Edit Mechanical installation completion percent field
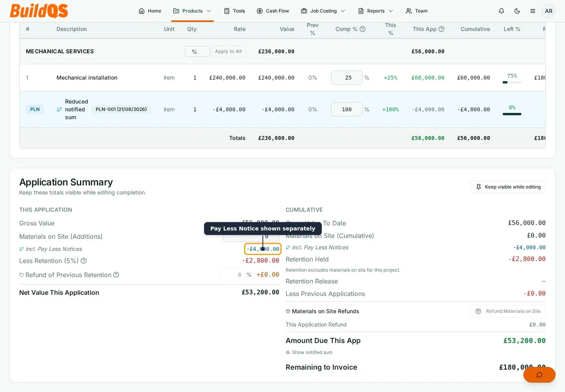The image size is (565, 392). [347, 78]
